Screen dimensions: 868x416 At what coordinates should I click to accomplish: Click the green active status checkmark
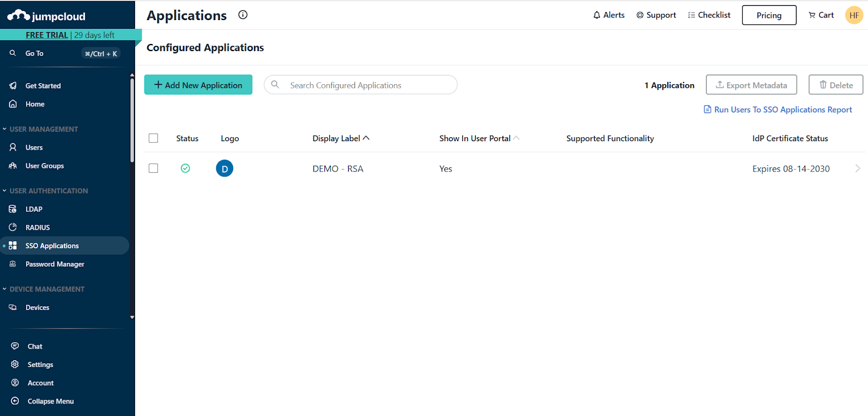tap(186, 168)
